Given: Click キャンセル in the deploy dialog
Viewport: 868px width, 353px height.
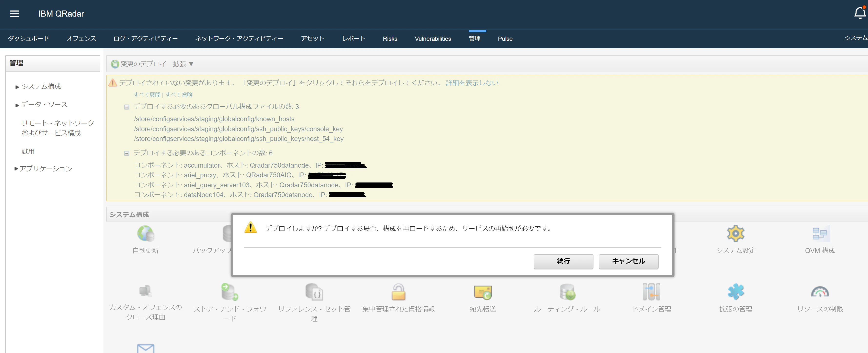Looking at the screenshot, I should (x=628, y=261).
